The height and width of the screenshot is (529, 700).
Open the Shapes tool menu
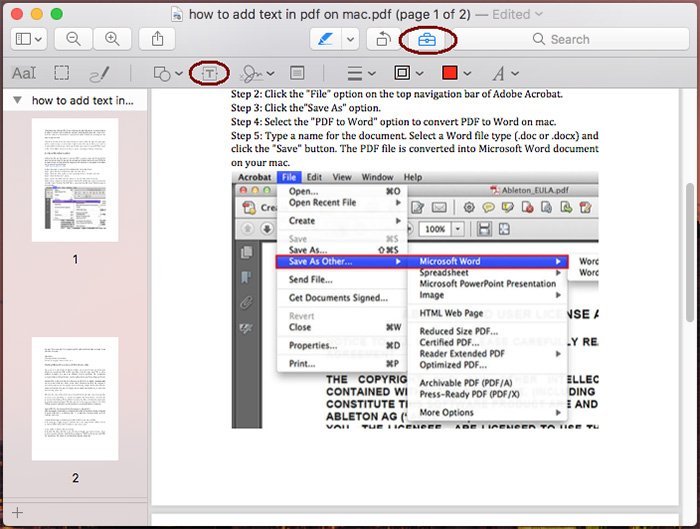pos(167,73)
